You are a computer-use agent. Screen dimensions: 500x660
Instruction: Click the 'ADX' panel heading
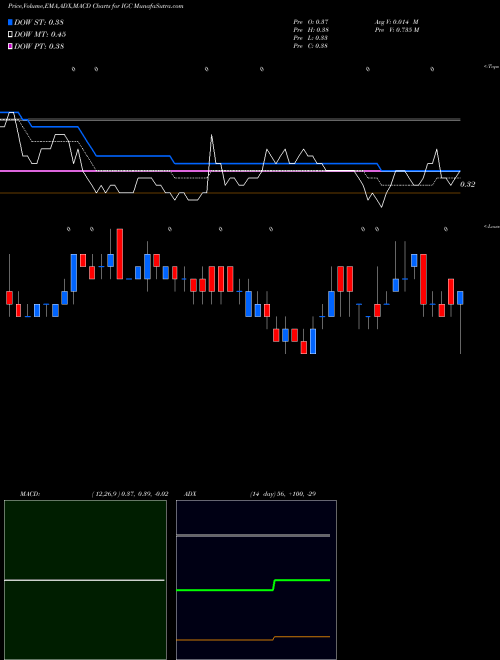tap(190, 494)
